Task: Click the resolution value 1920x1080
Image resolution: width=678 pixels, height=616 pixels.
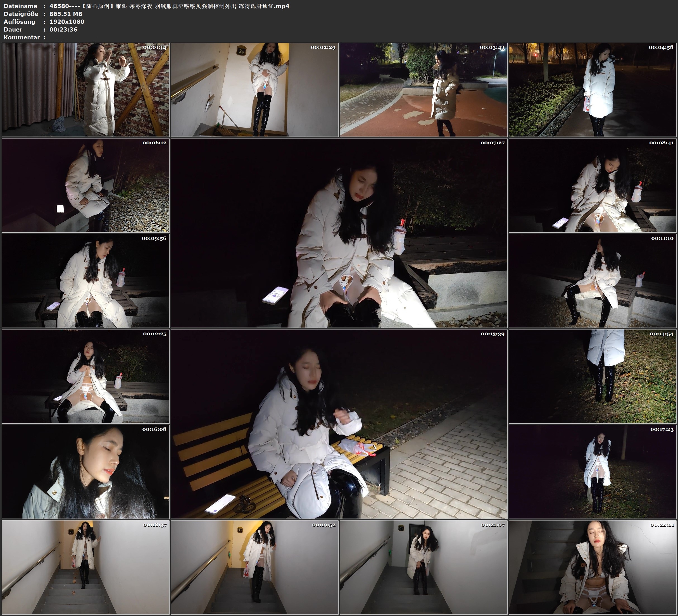Action: point(66,22)
